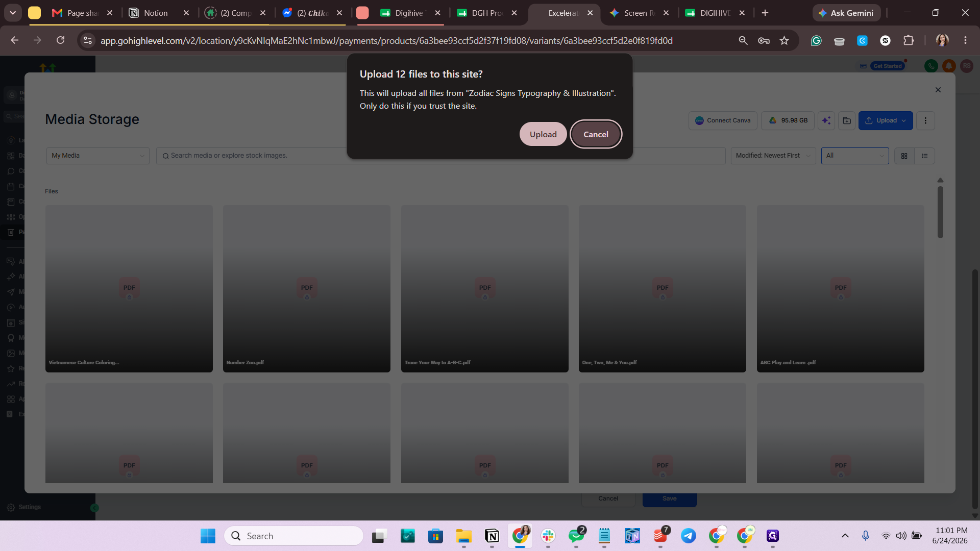The height and width of the screenshot is (551, 980).
Task: Select the Number Zoo.pdf file
Action: pos(307,289)
